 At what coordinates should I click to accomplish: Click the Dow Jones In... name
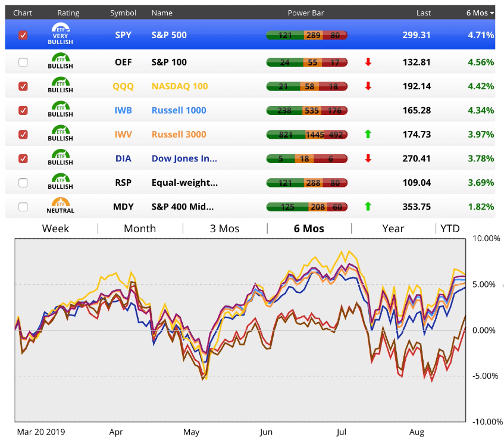[x=184, y=158]
